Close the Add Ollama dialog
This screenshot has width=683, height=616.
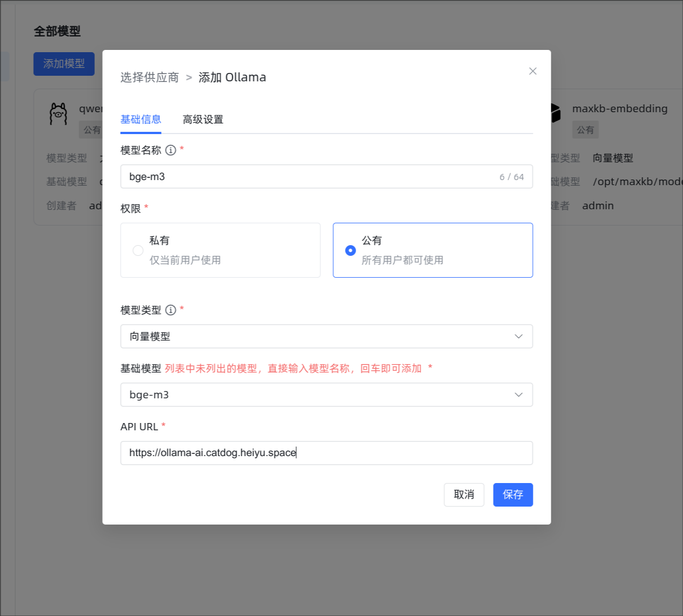coord(533,71)
